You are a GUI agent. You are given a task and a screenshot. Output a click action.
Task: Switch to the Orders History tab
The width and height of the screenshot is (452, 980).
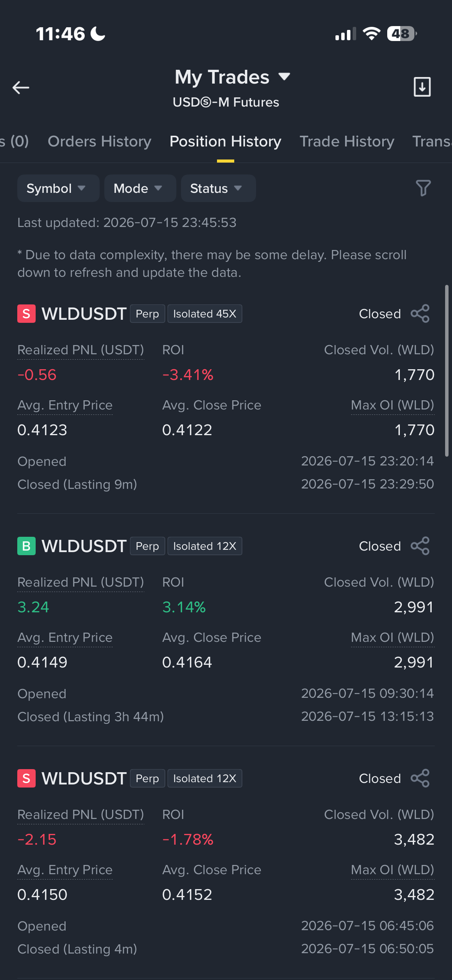point(99,141)
